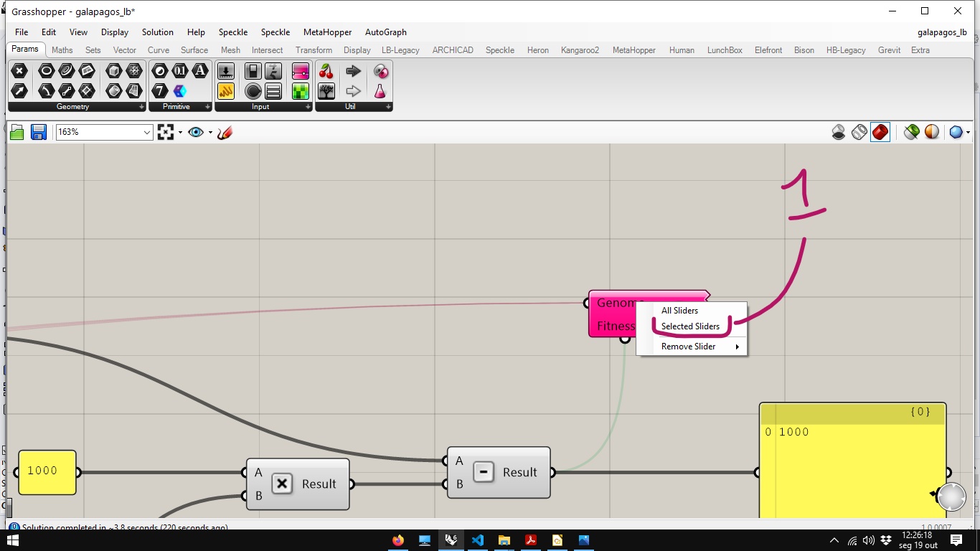Switch to the Kangaroo2 tab

pyautogui.click(x=580, y=50)
